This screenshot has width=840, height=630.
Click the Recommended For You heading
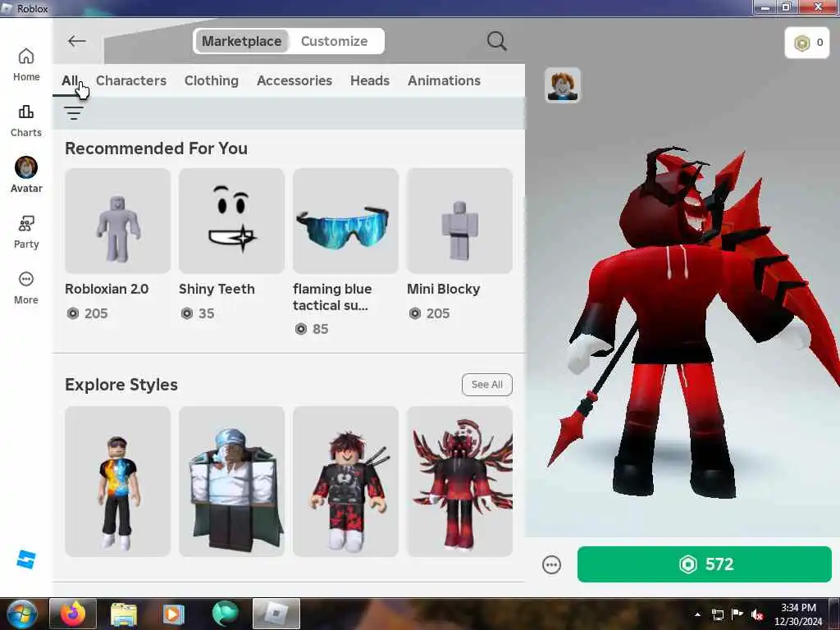[x=156, y=148]
